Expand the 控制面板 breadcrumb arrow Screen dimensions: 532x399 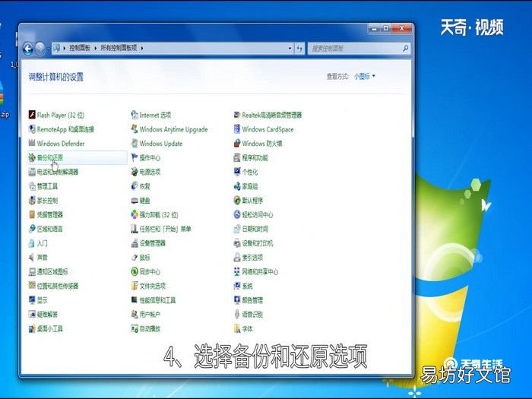tap(95, 48)
